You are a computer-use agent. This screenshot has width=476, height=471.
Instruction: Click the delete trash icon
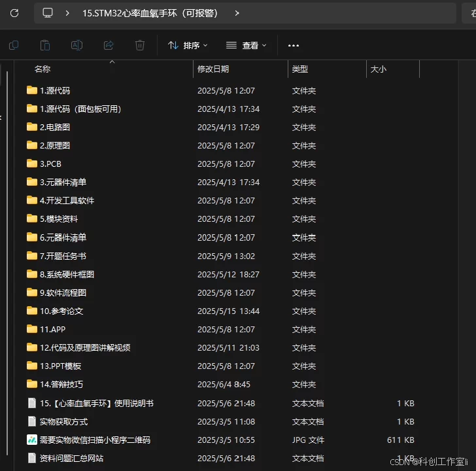tap(140, 45)
